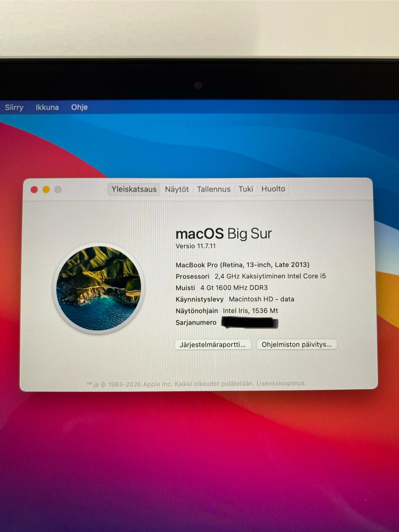Click the macOS Big Sur heading
The height and width of the screenshot is (532, 399).
coord(224,234)
